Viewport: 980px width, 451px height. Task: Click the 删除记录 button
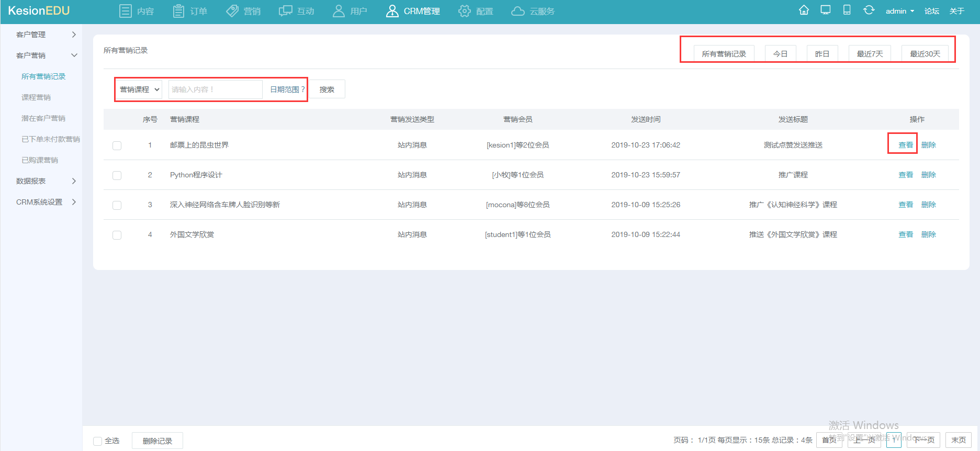[x=157, y=441]
